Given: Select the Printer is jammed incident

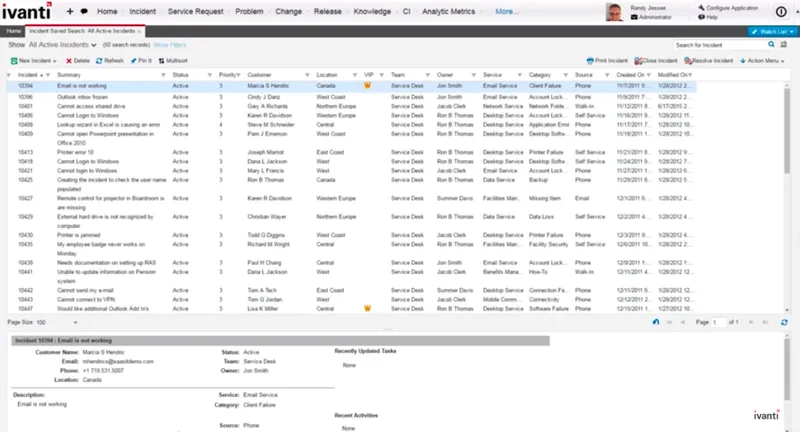Looking at the screenshot, I should tap(352, 235).
